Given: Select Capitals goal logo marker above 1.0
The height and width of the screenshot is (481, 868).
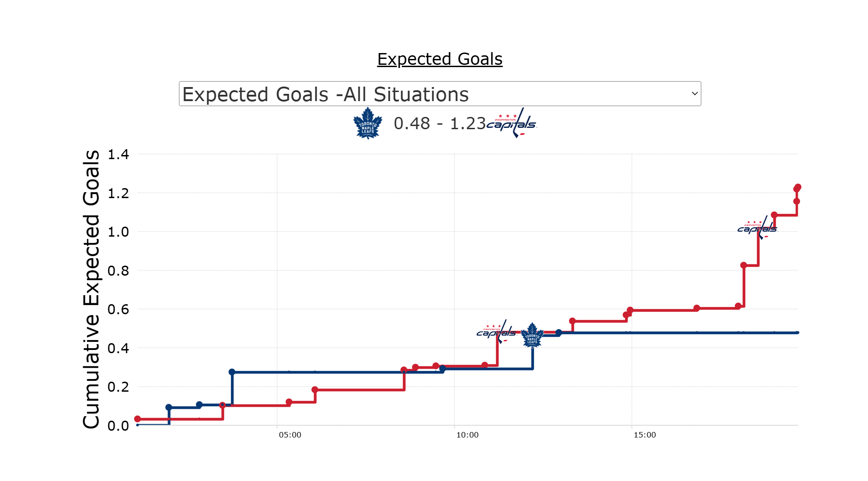Looking at the screenshot, I should [757, 228].
